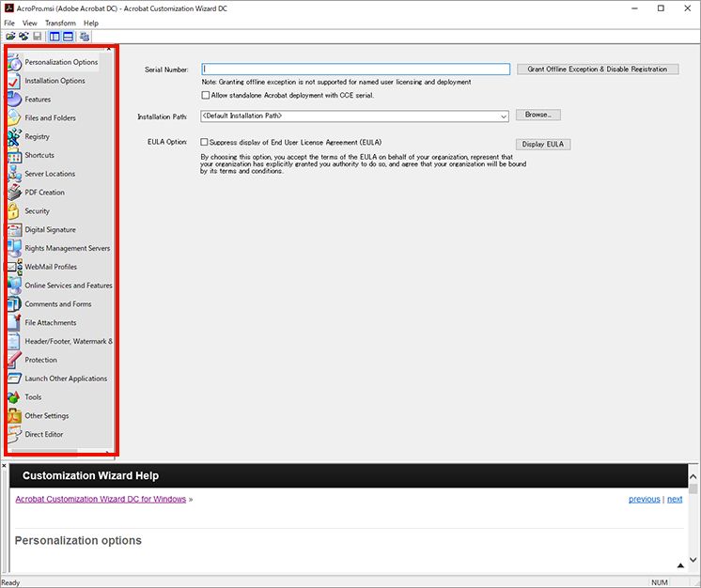Close the help pane with the x
This screenshot has height=588, width=701.
[4, 466]
